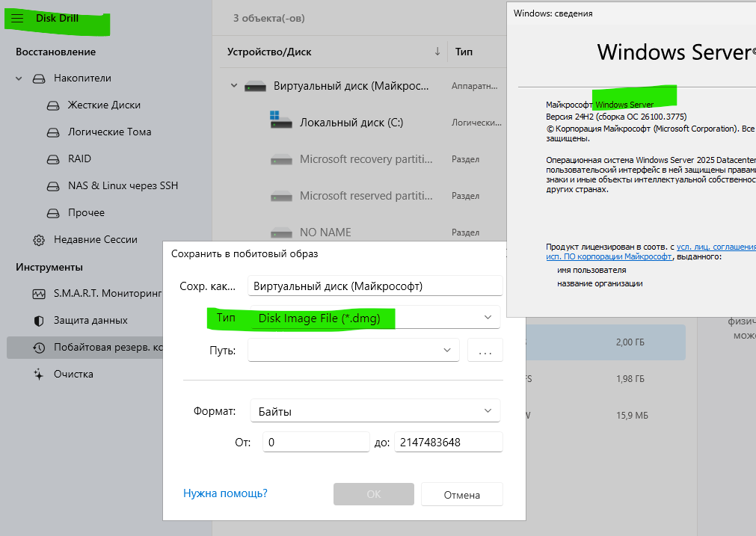Click the Отмена button
756x536 pixels.
[461, 494]
